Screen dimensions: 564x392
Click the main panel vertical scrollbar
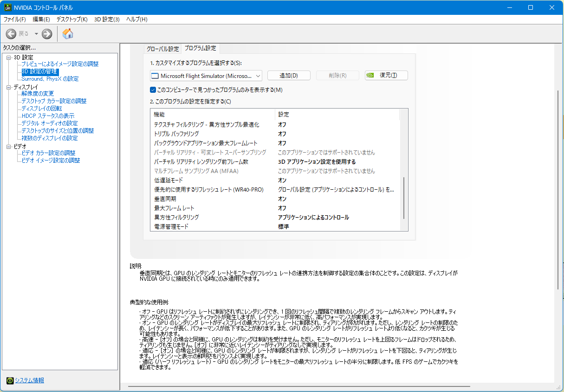pyautogui.click(x=559, y=190)
